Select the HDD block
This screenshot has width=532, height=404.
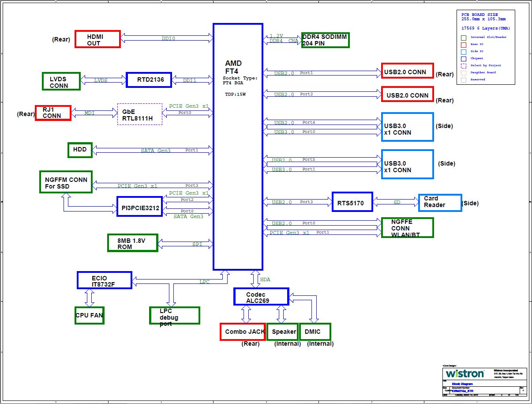coord(80,150)
